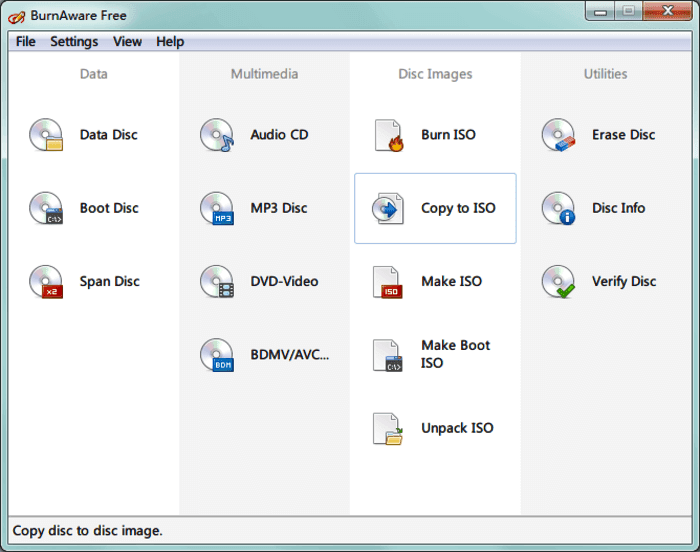This screenshot has width=700, height=552.
Task: Click the Verify Disc checkmark icon
Action: coord(558,282)
